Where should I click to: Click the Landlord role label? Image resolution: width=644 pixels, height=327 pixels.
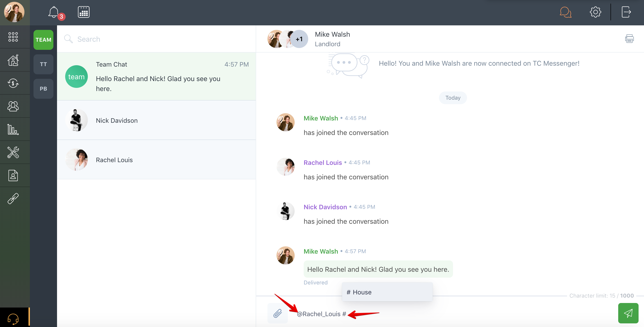coord(327,44)
